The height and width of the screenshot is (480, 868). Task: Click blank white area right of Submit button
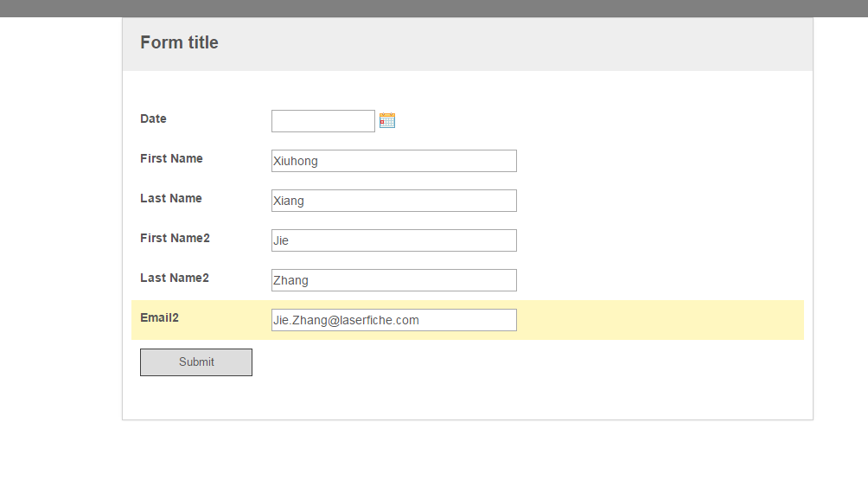pyautogui.click(x=526, y=362)
